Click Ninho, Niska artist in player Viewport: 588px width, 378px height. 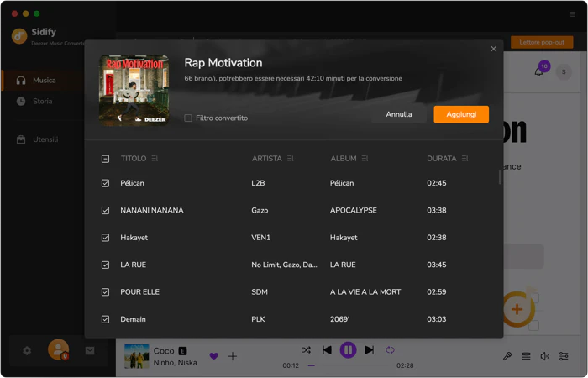point(175,363)
